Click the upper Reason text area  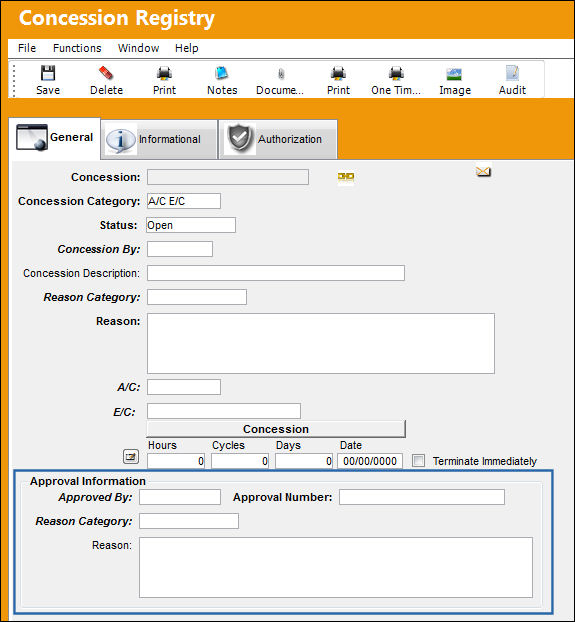[x=321, y=344]
